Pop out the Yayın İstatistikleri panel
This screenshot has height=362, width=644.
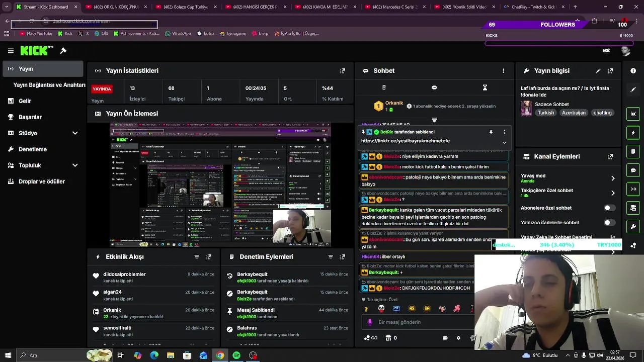pos(343,71)
